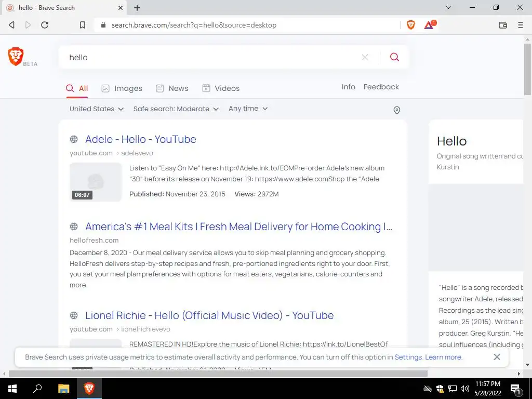Open Windows taskbar search
Viewport: 532px width, 399px height.
pos(37,389)
